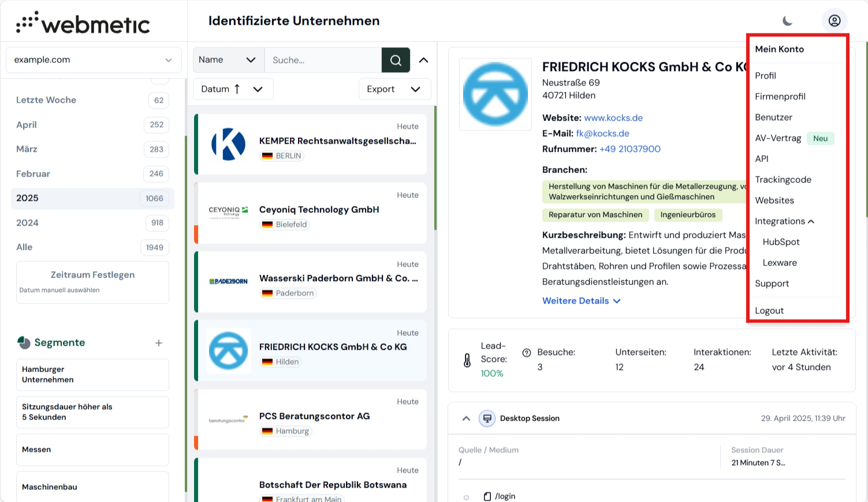The height and width of the screenshot is (502, 868).
Task: Click the Ingenieurbüros industry tag
Action: point(688,215)
